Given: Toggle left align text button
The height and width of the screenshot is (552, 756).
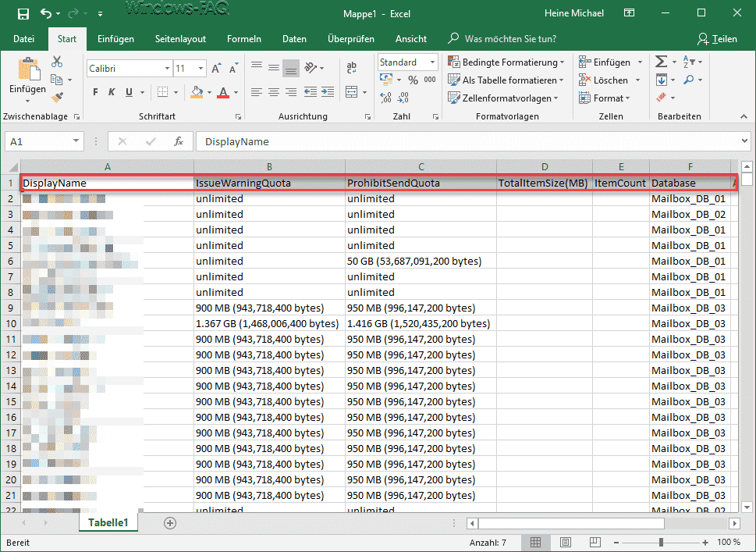Looking at the screenshot, I should pos(257,91).
